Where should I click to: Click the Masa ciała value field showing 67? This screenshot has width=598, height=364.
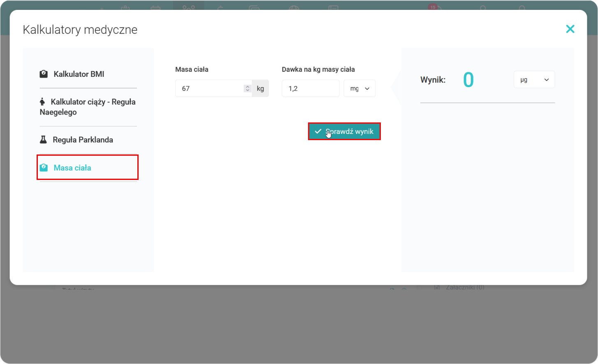click(x=213, y=88)
